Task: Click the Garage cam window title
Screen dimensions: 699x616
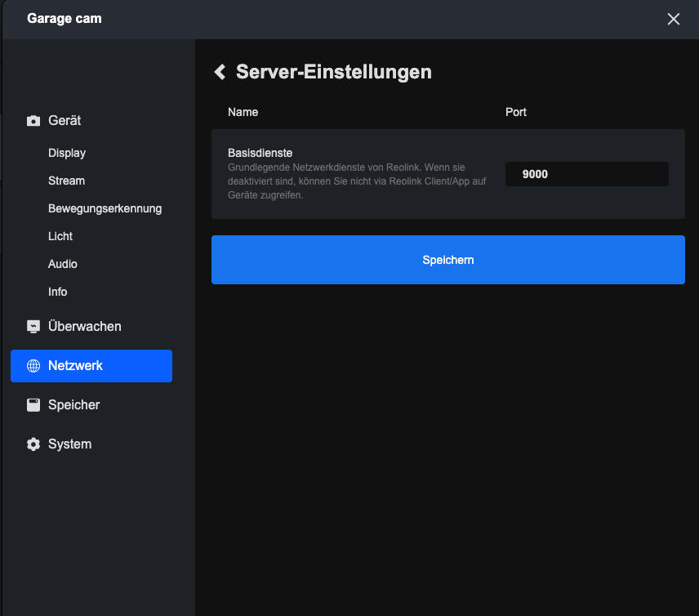Action: [x=65, y=18]
